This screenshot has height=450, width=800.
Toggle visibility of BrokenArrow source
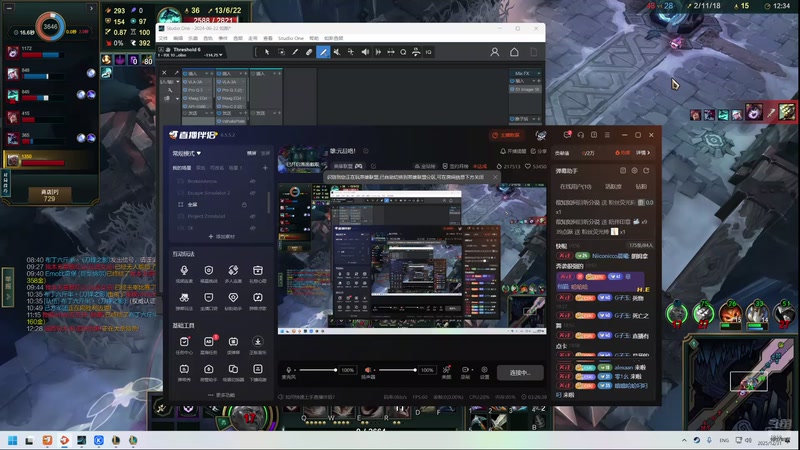253,181
